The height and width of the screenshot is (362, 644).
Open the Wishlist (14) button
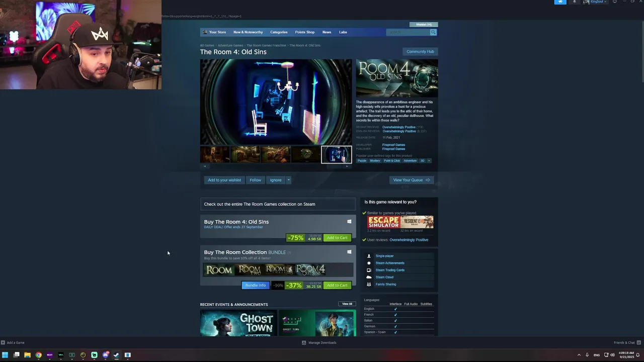tap(424, 24)
